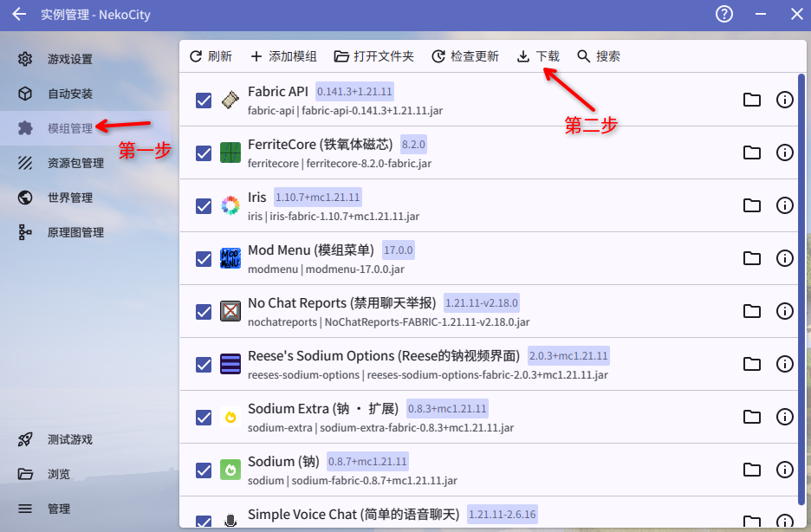Image resolution: width=811 pixels, height=532 pixels.
Task: Open 游戏设置 in the sidebar
Action: (x=69, y=59)
